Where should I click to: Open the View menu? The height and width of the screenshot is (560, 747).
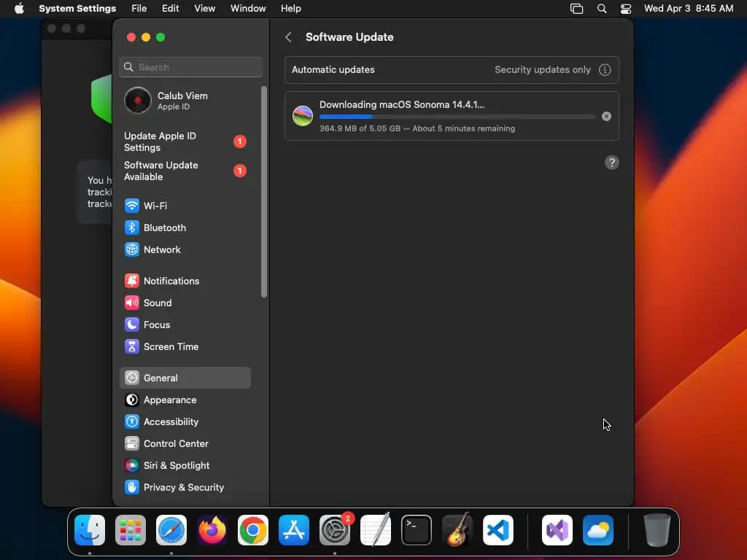point(204,9)
